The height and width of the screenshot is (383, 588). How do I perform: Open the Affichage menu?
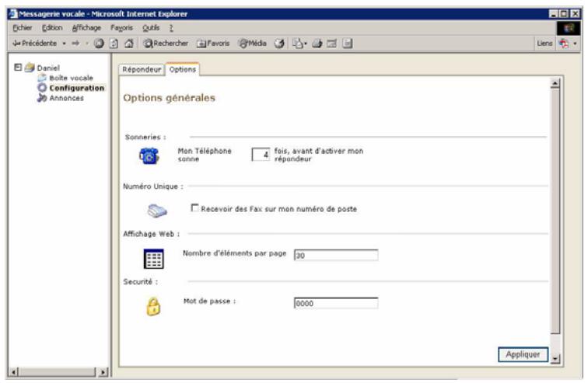[x=86, y=28]
